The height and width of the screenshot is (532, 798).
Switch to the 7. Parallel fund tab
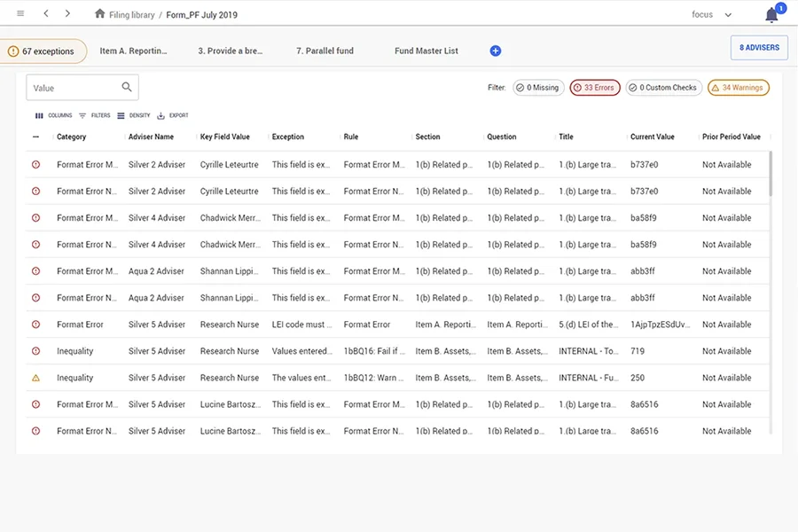pyautogui.click(x=325, y=51)
